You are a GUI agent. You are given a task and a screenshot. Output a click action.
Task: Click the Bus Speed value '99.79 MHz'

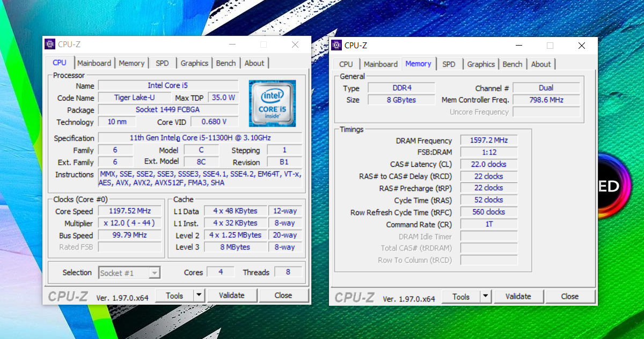tap(130, 235)
